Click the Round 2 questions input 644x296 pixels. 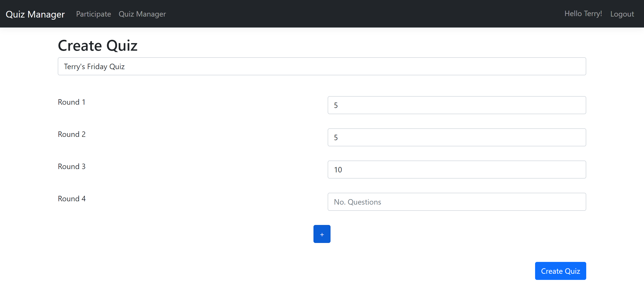457,137
